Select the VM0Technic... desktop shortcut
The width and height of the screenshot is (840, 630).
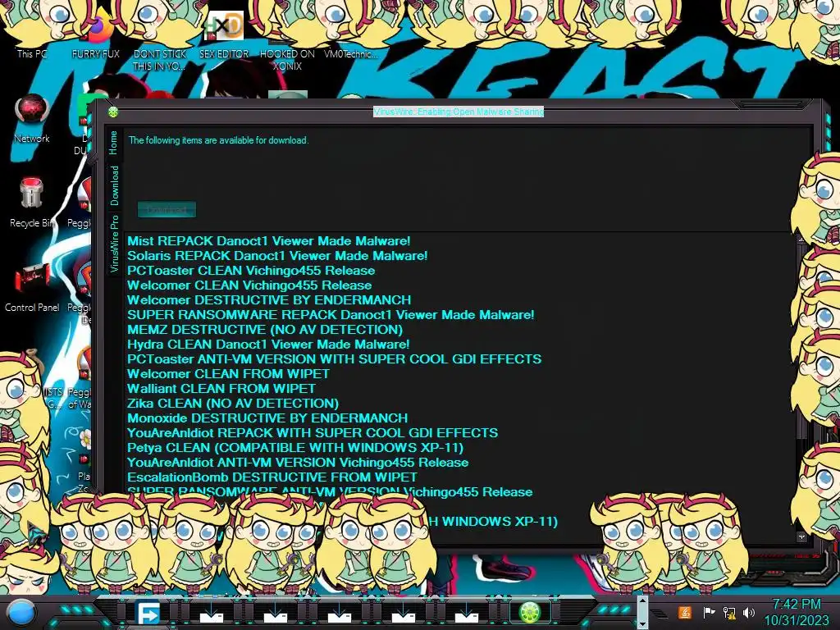pos(351,53)
